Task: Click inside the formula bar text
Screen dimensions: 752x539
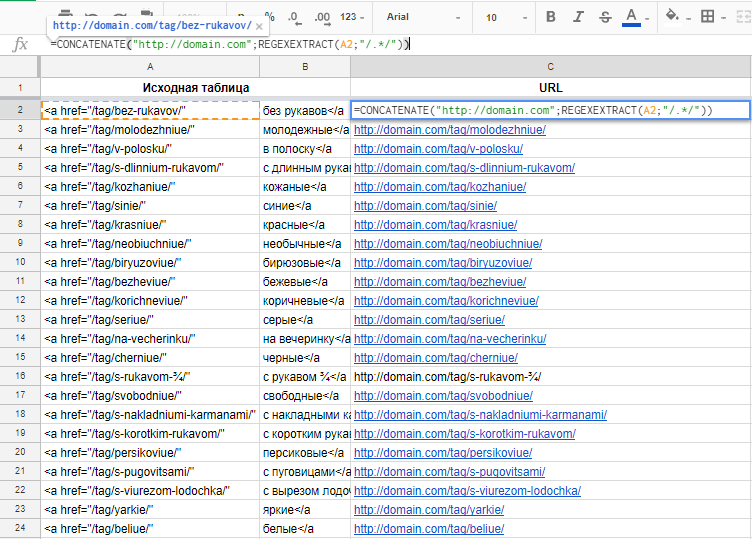Action: (230, 44)
